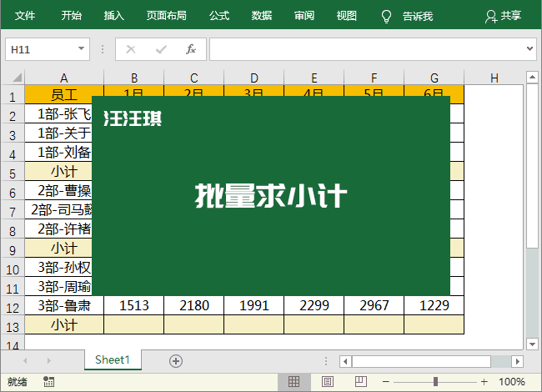Open the 插入 ribbon tab
Screen dimensions: 542x392
114,16
